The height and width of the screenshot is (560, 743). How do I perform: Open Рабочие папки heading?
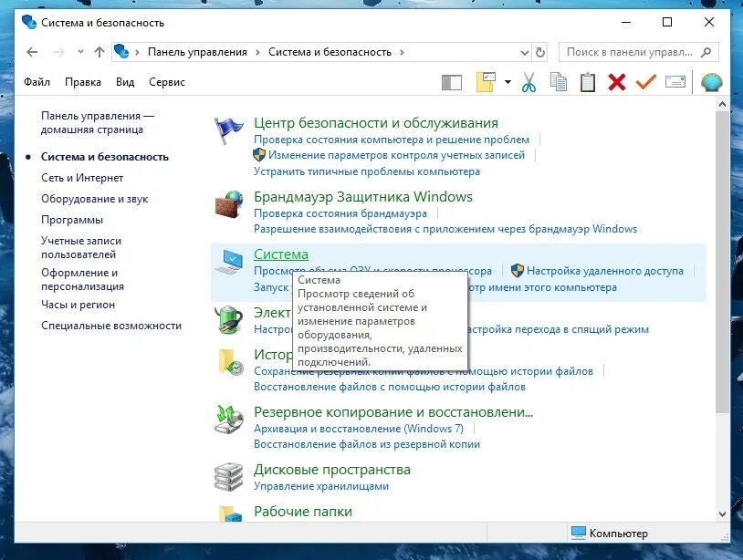[303, 512]
